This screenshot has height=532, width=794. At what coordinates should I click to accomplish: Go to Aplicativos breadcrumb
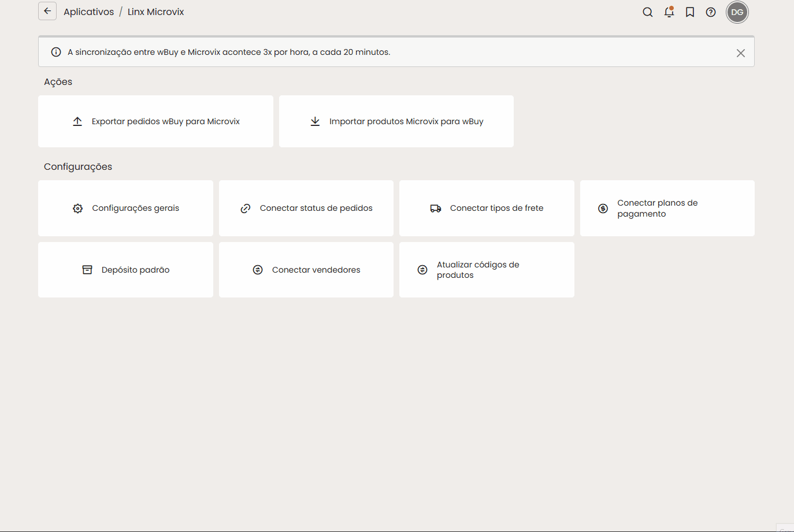(89, 12)
